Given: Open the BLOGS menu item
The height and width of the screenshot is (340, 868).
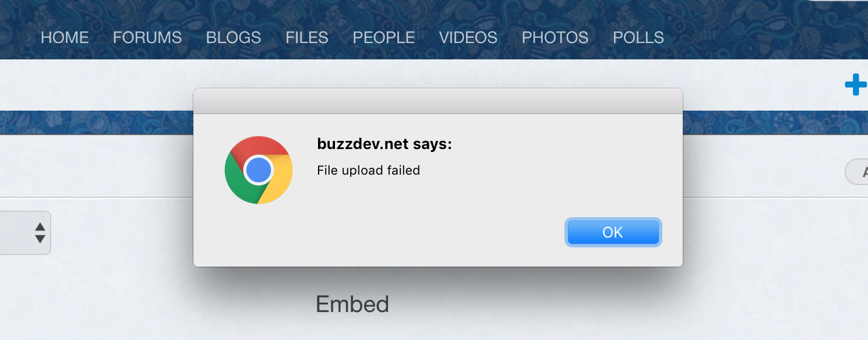Looking at the screenshot, I should [x=234, y=38].
